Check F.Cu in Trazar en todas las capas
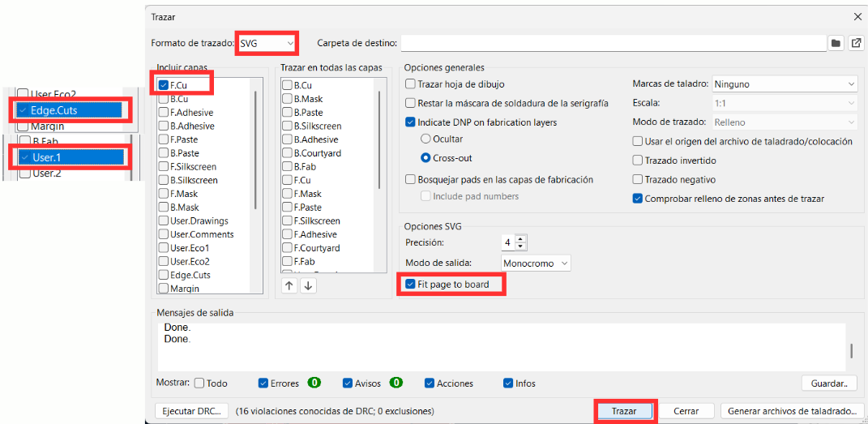The image size is (868, 424). click(287, 181)
